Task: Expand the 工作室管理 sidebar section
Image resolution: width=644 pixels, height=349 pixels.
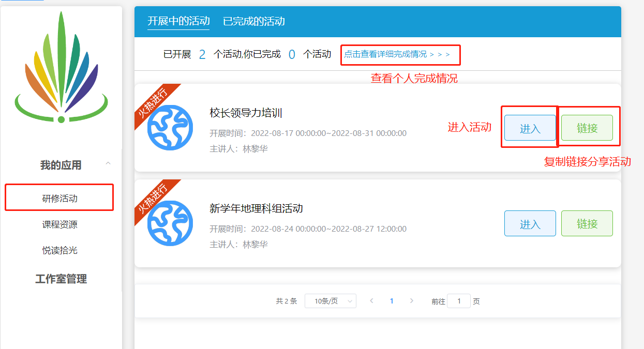Action: pos(61,279)
